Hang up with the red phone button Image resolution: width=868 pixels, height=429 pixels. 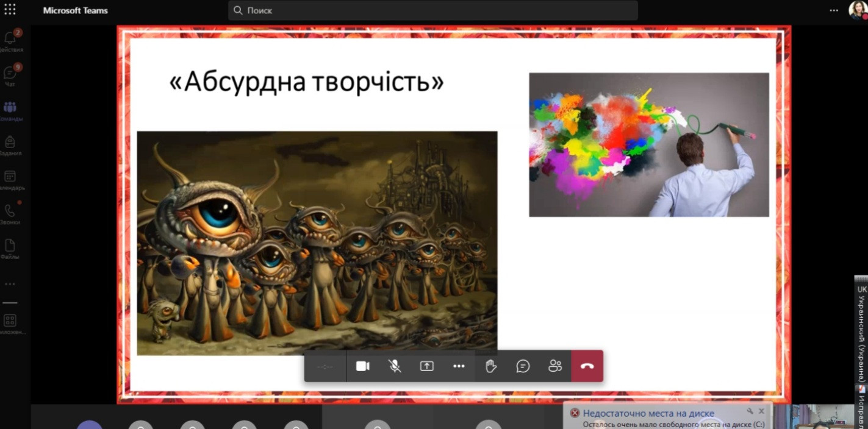(587, 366)
